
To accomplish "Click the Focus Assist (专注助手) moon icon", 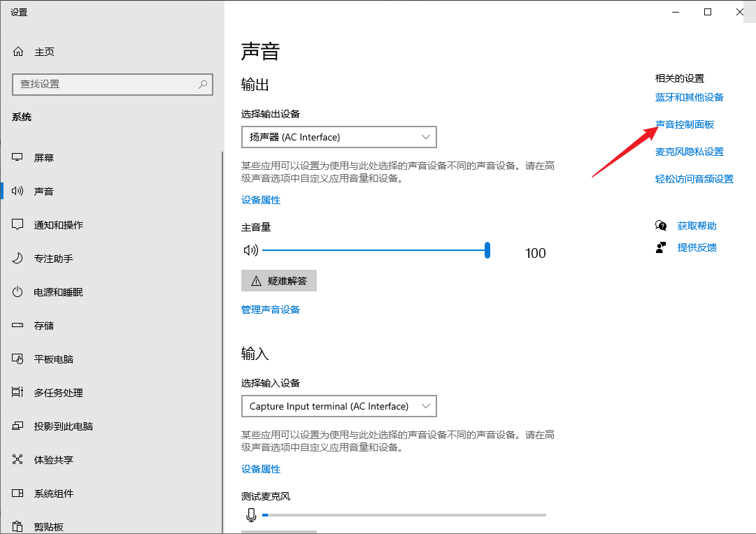I will coord(18,259).
